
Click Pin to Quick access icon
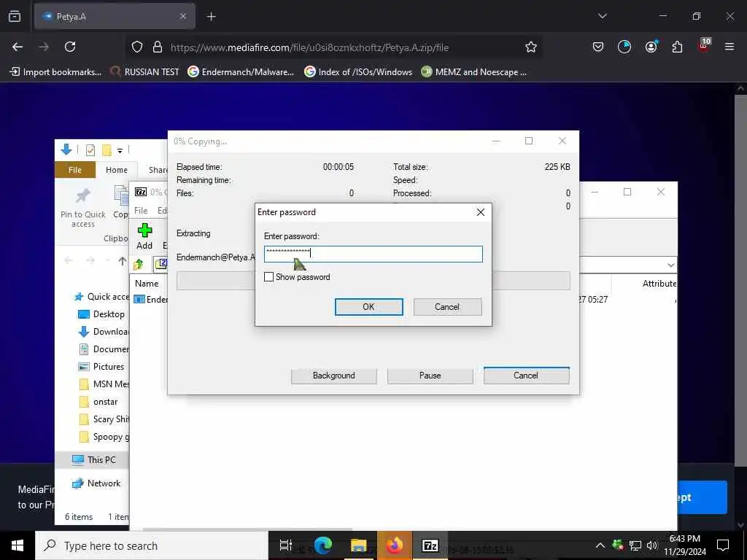(x=83, y=195)
